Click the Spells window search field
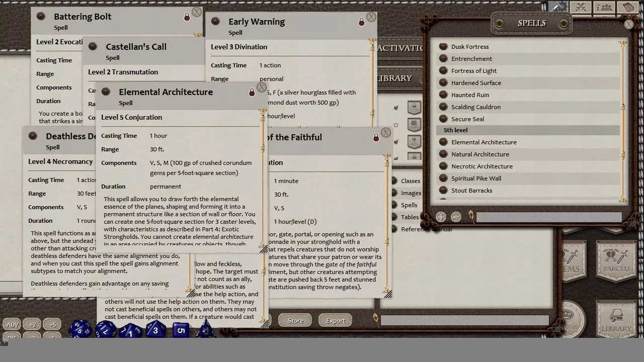Screen dimensions: 644x362 tap(549, 217)
